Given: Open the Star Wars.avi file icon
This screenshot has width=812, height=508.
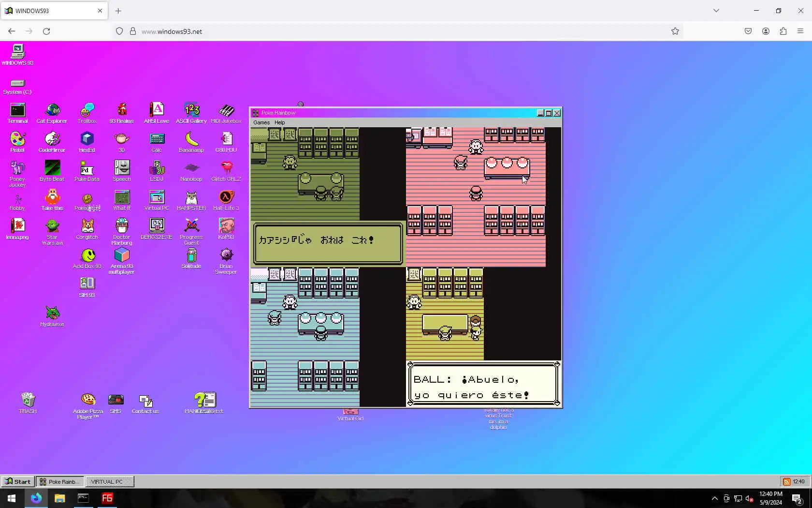Looking at the screenshot, I should point(52,232).
